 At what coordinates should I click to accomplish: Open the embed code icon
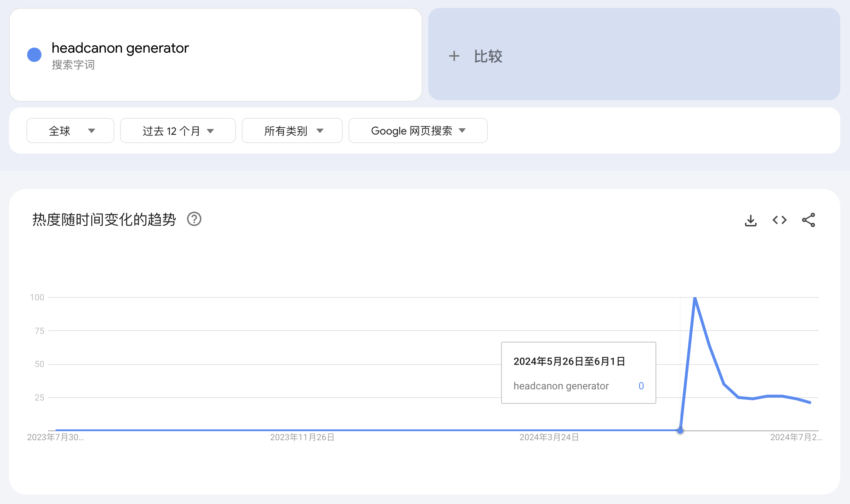tap(779, 220)
